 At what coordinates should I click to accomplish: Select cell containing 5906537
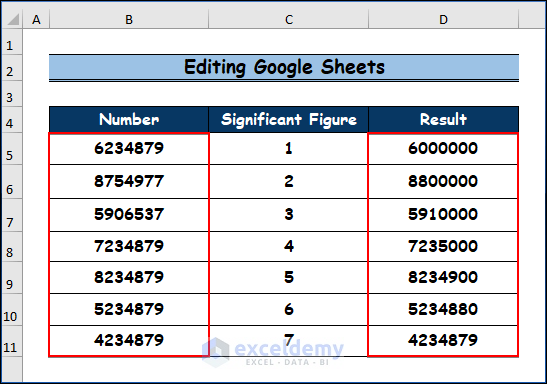tap(129, 215)
